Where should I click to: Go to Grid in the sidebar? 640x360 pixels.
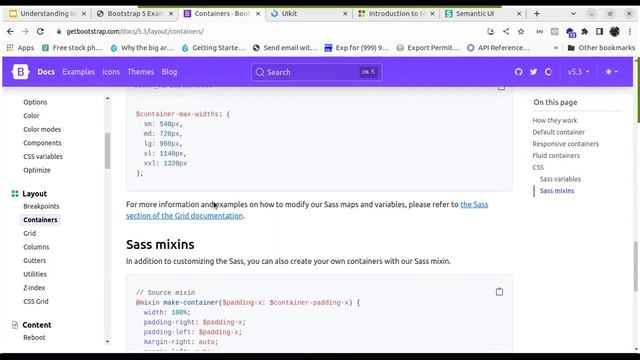tap(29, 233)
